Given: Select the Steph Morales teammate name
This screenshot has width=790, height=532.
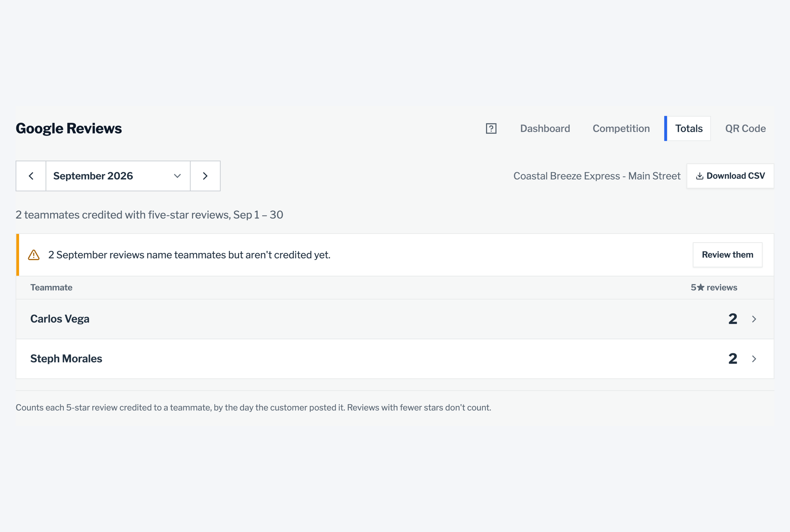Looking at the screenshot, I should point(66,359).
